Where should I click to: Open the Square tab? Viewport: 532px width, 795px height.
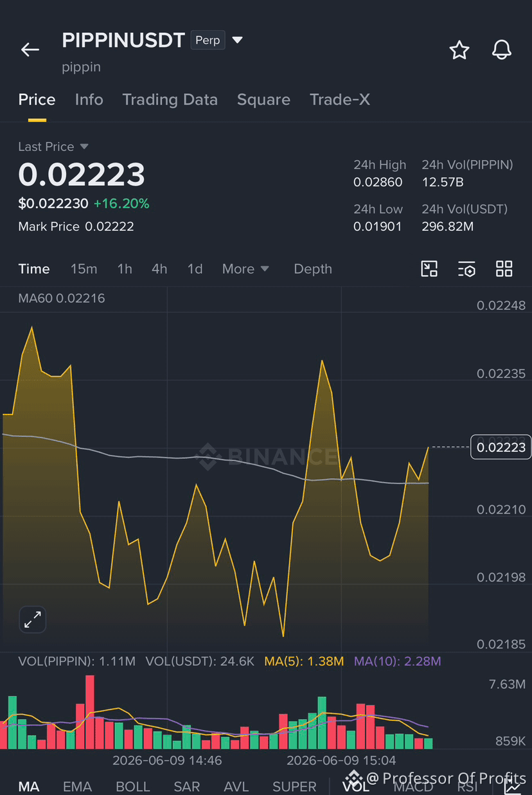pyautogui.click(x=263, y=100)
